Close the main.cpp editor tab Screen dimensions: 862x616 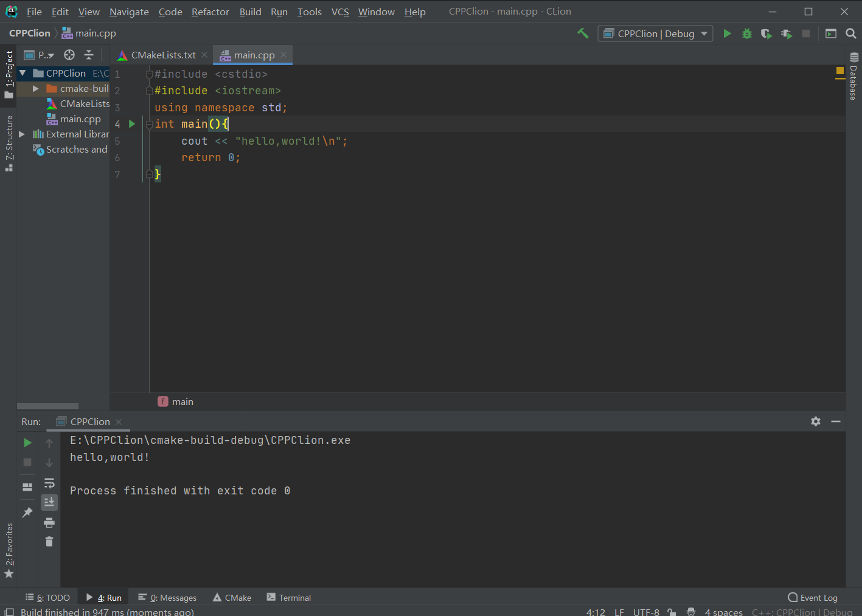click(x=283, y=55)
